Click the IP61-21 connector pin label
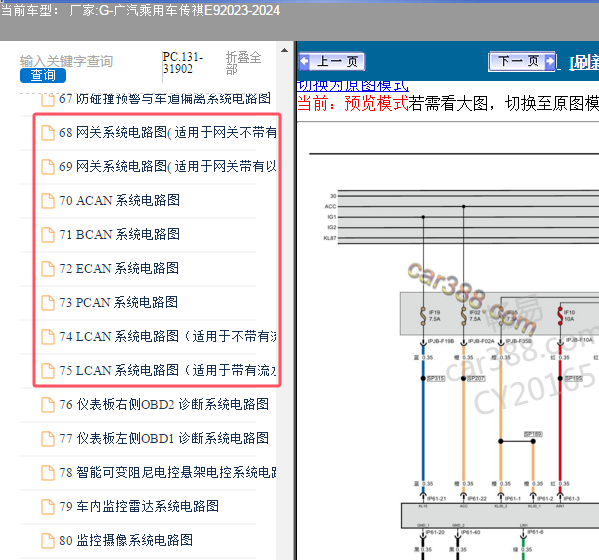 [x=436, y=498]
